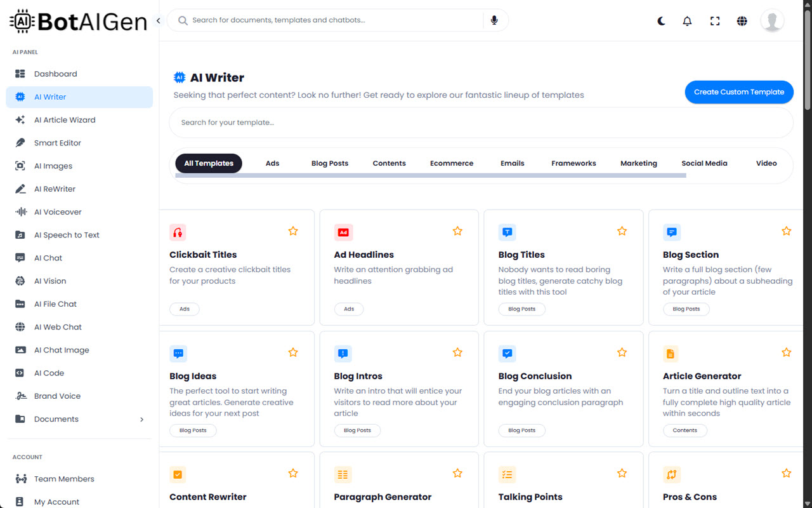Open the AI Vision sidebar item
The image size is (812, 508).
pyautogui.click(x=50, y=281)
